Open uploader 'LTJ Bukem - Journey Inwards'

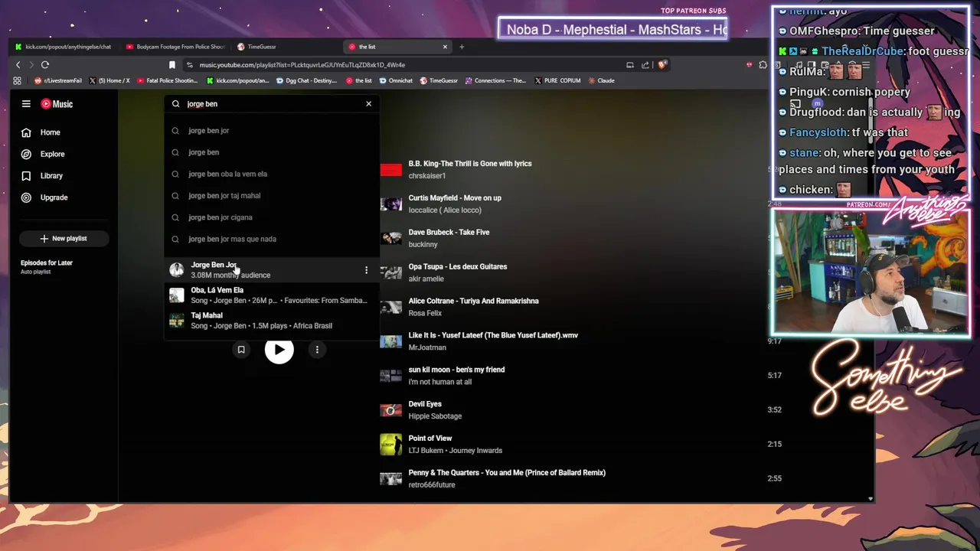click(455, 451)
